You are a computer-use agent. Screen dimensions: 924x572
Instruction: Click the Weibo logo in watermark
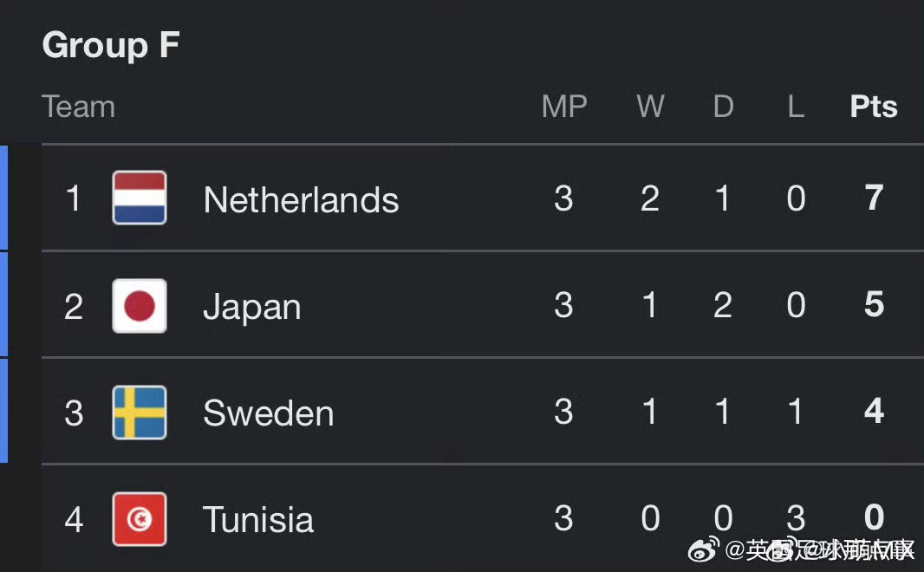click(x=704, y=549)
